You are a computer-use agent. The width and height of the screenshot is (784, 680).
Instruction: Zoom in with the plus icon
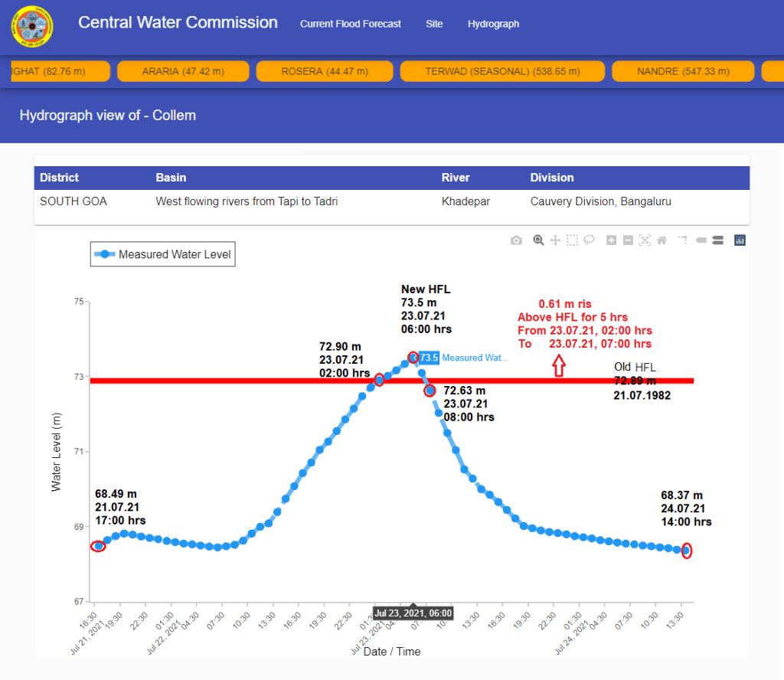pos(611,240)
